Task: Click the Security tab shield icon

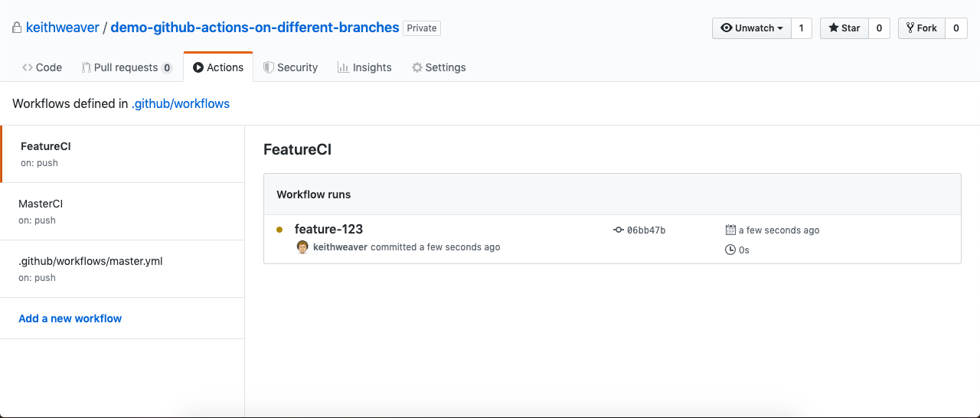Action: click(268, 67)
